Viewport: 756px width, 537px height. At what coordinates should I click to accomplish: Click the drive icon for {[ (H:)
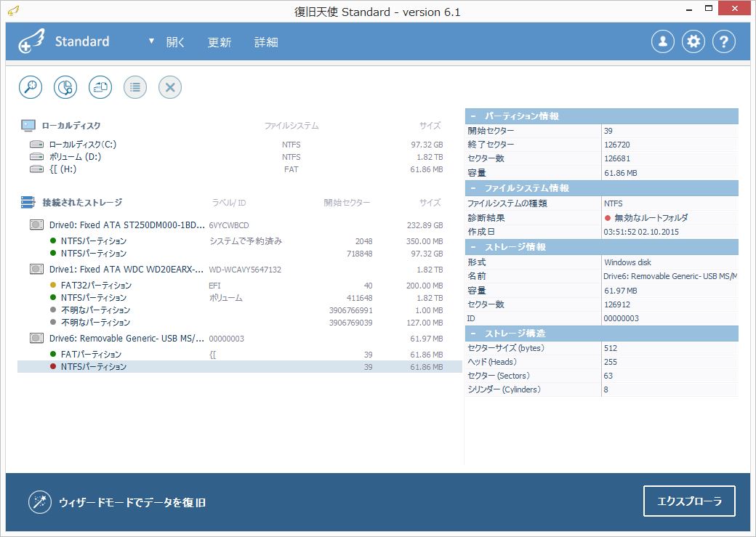[36, 169]
